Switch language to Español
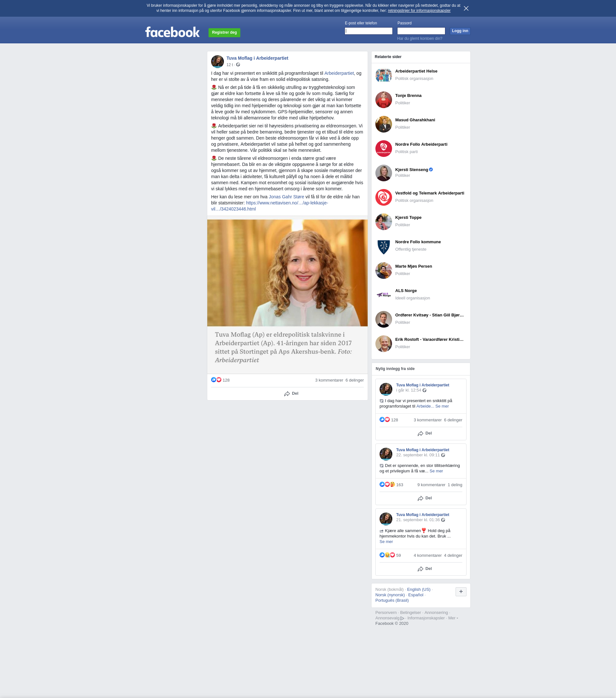This screenshot has width=616, height=698. pyautogui.click(x=415, y=595)
